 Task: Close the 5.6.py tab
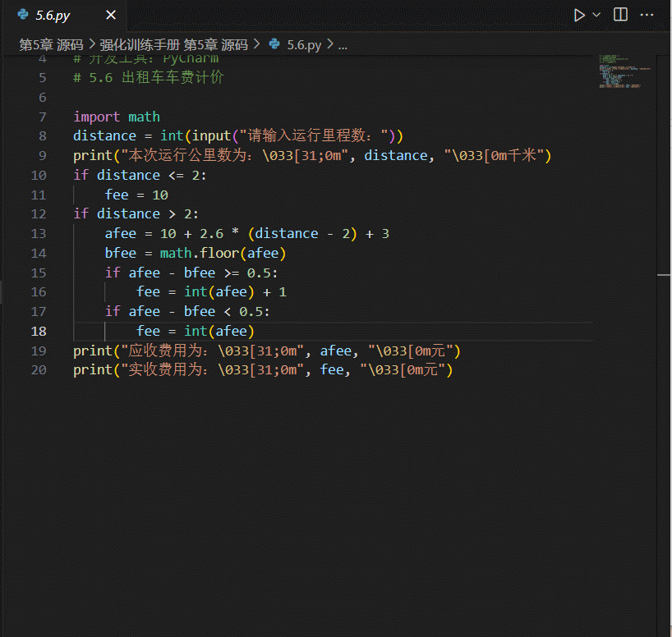pos(111,16)
